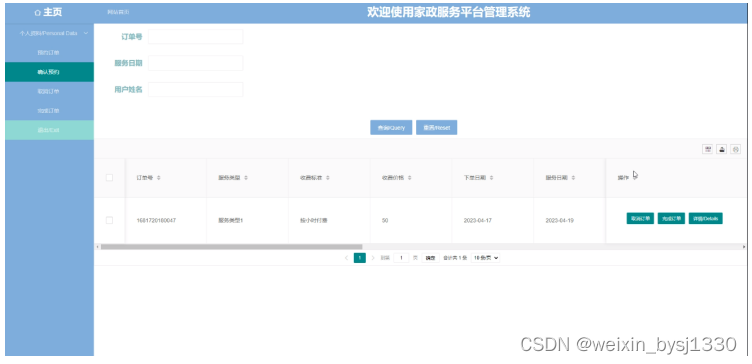Focus the 订单号 search input field
Image resolution: width=752 pixels, height=364 pixels.
coord(196,36)
